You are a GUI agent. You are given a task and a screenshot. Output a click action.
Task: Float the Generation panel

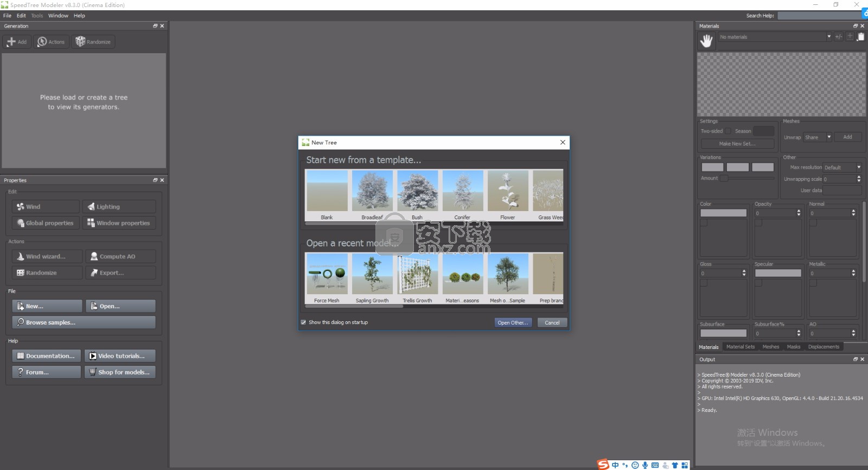tap(155, 26)
